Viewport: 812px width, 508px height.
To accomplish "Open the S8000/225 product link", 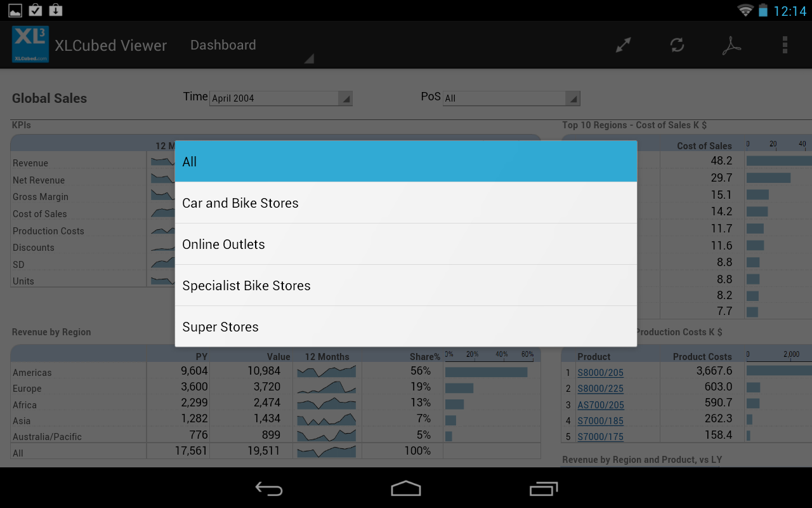I will pos(600,388).
